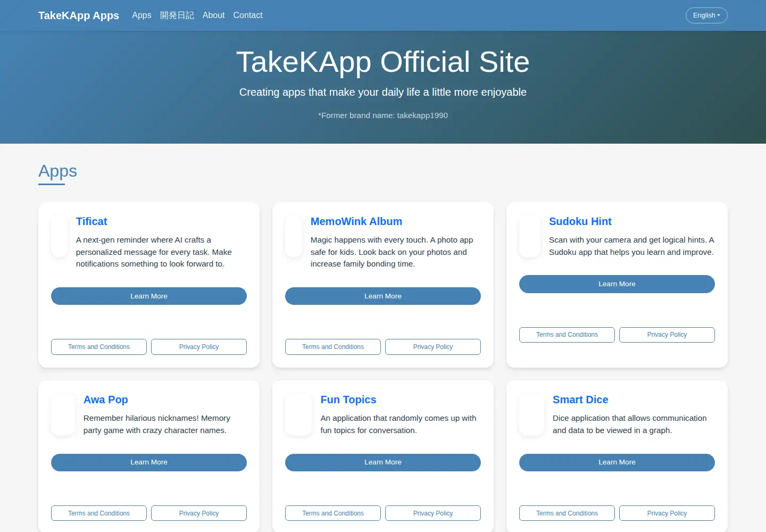Click Learn More for Tificat
Screen dimensions: 766x532
149,296
